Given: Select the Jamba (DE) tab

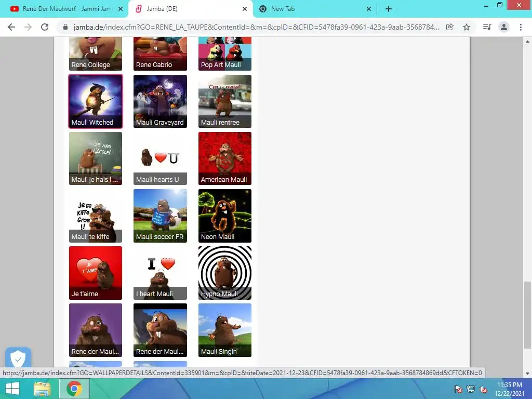Looking at the screenshot, I should tap(190, 9).
